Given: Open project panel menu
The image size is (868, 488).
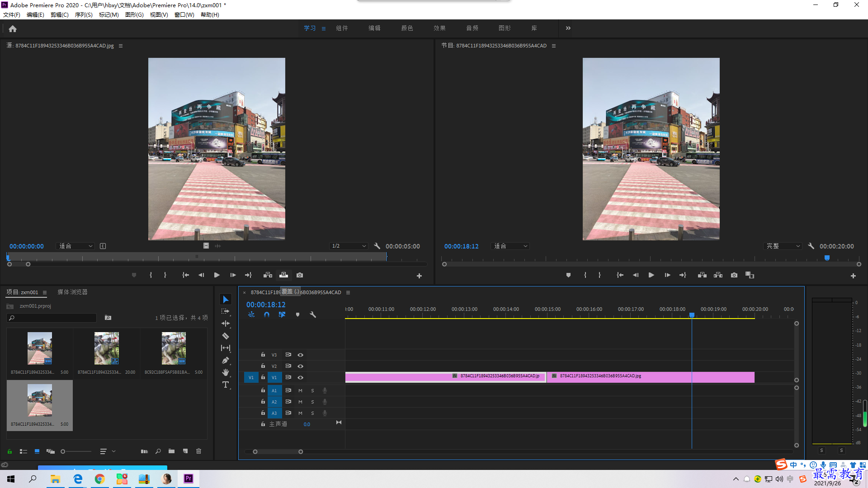Looking at the screenshot, I should 45,292.
